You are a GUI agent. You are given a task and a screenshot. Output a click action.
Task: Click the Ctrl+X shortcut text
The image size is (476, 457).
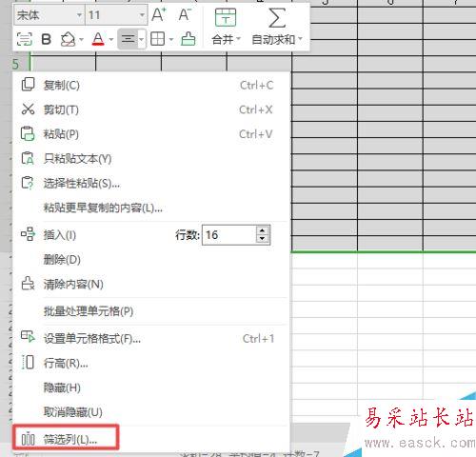[x=256, y=109]
